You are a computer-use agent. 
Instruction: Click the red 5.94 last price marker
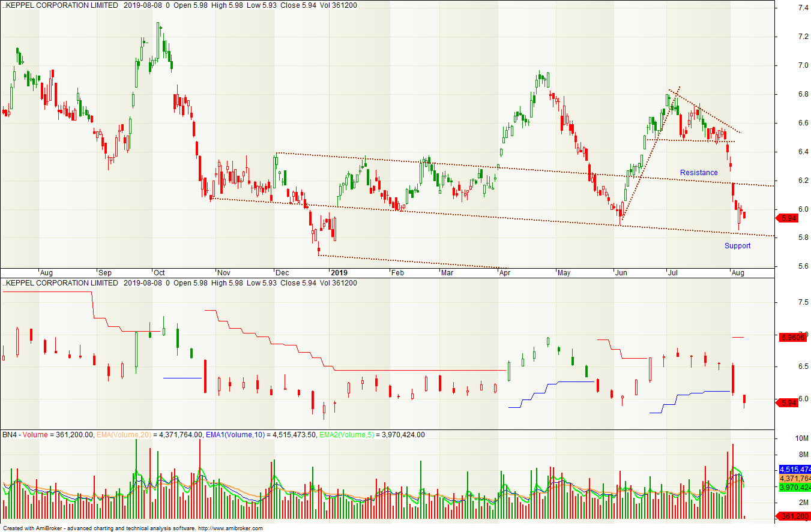pos(789,218)
